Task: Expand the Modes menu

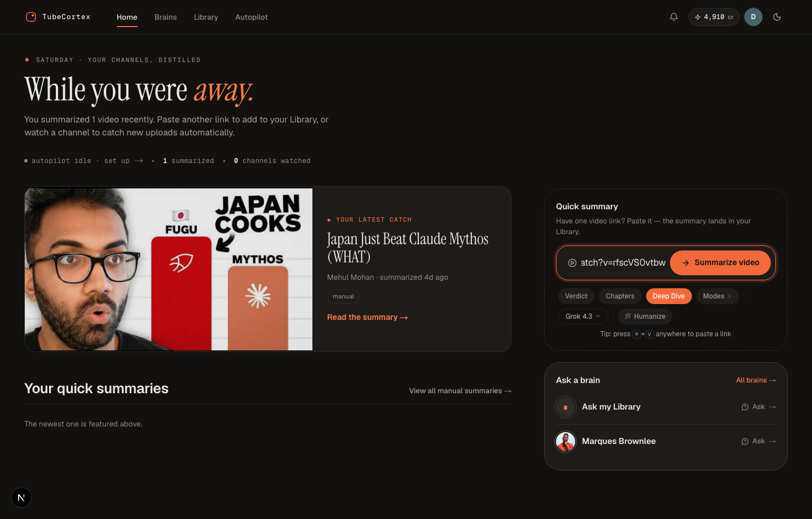Action: coord(717,296)
